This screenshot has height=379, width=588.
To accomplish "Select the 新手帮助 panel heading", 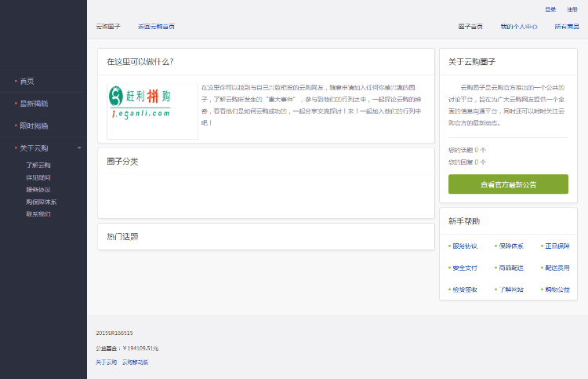I will (x=464, y=221).
